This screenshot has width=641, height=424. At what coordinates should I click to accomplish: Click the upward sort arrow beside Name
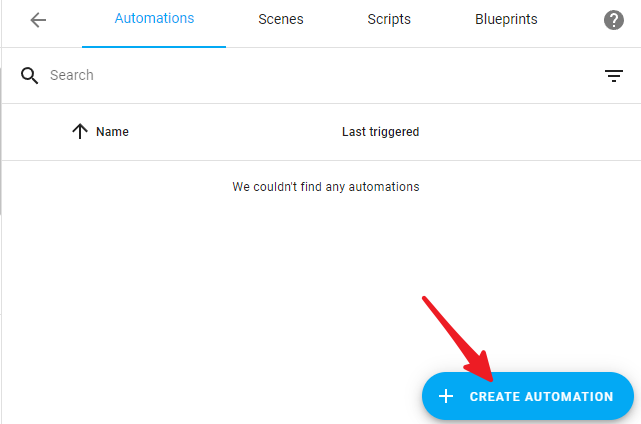80,131
